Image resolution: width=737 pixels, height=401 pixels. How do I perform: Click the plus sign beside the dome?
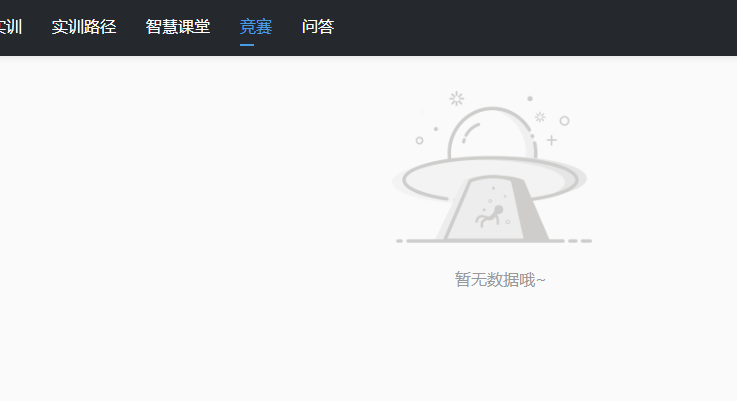[552, 140]
